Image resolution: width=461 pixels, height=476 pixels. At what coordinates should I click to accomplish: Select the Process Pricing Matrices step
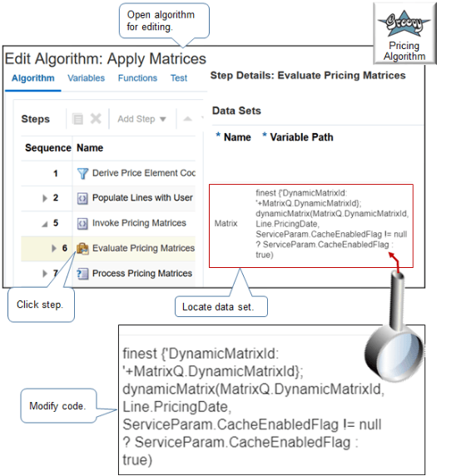coord(108,274)
